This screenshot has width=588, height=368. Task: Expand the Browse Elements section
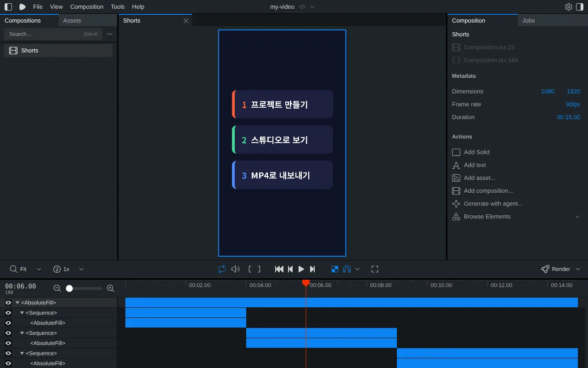click(x=577, y=217)
